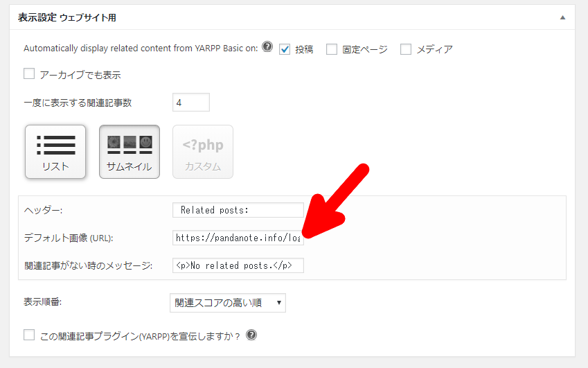Select the リスト list display icon
The height and width of the screenshot is (368, 588).
(55, 151)
